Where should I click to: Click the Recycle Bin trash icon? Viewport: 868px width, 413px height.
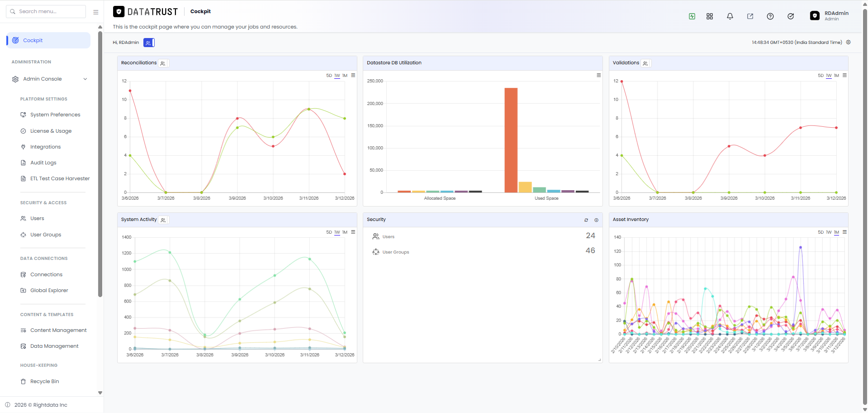point(23,381)
